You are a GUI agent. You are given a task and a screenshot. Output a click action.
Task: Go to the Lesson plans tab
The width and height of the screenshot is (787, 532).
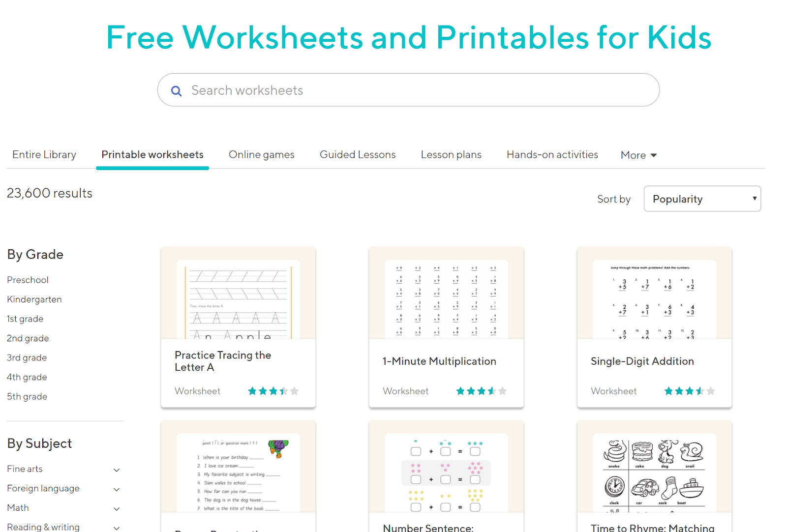pyautogui.click(x=451, y=155)
